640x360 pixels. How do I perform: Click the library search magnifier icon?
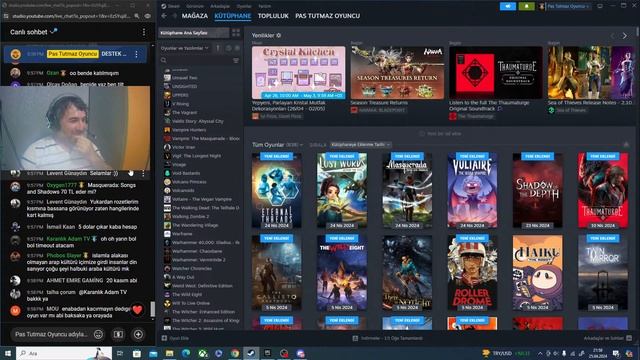[x=164, y=60]
